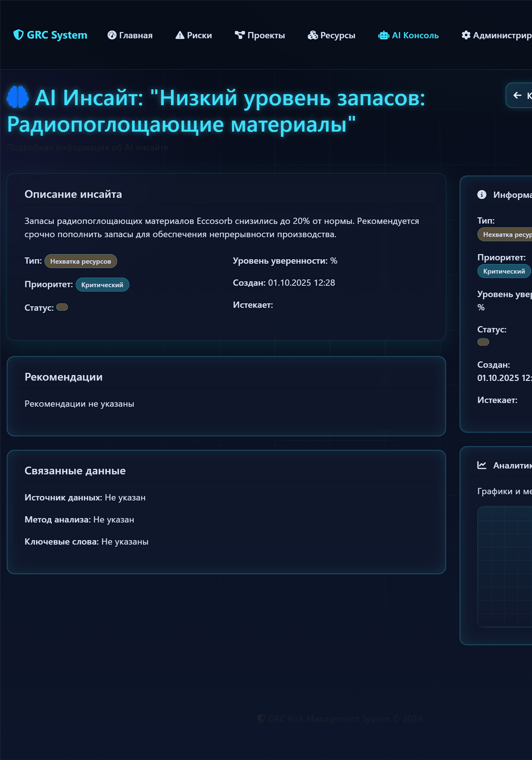
Task: Click the Нехватка ресурсов badge in description card
Action: click(x=81, y=261)
